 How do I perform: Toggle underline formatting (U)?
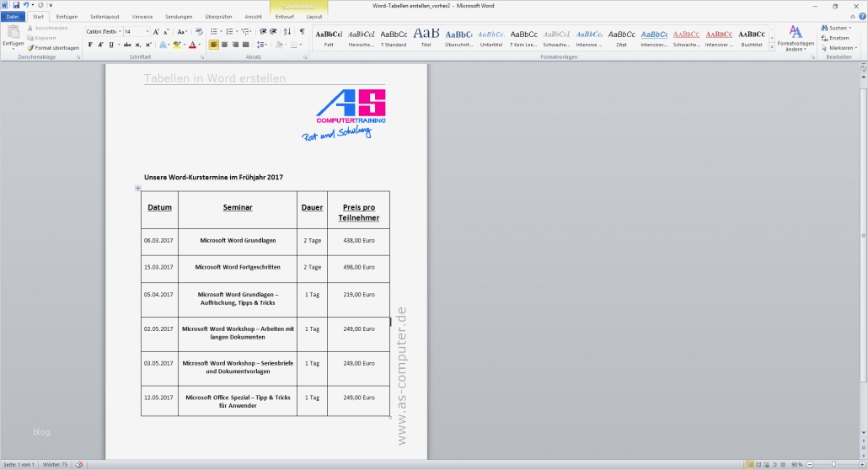click(x=111, y=45)
